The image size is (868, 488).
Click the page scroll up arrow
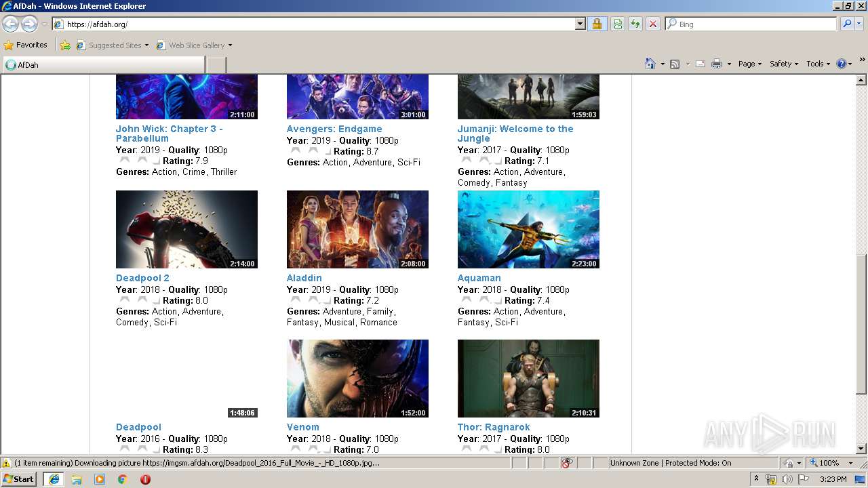tap(861, 80)
